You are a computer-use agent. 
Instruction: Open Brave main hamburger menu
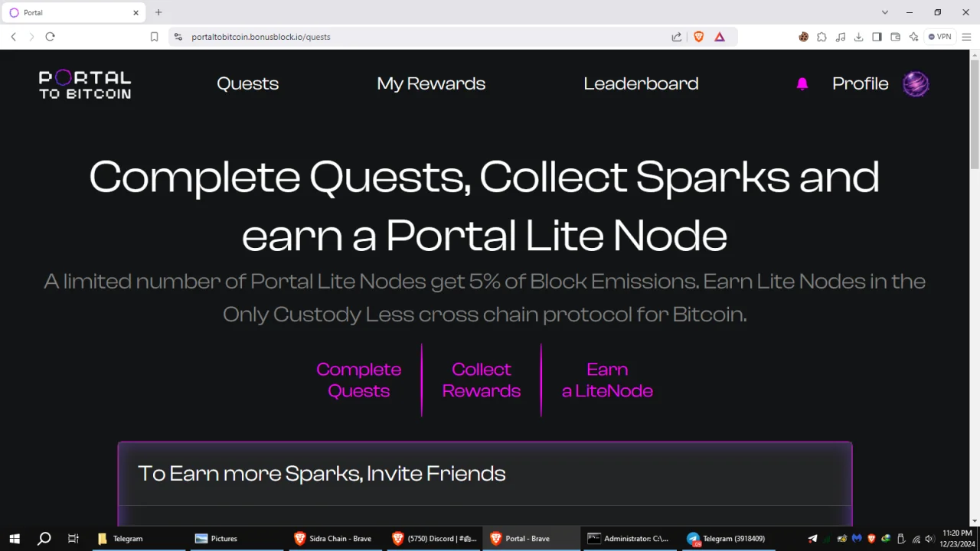click(x=966, y=37)
